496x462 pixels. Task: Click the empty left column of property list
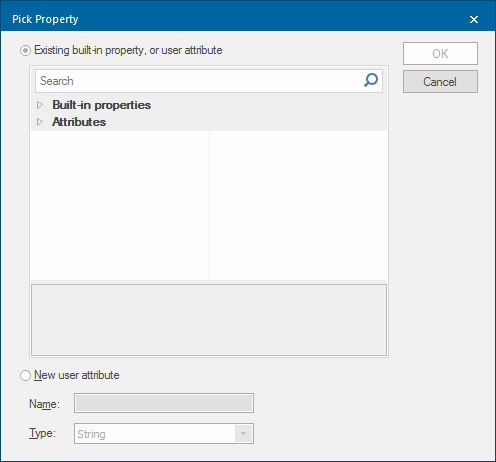120,205
